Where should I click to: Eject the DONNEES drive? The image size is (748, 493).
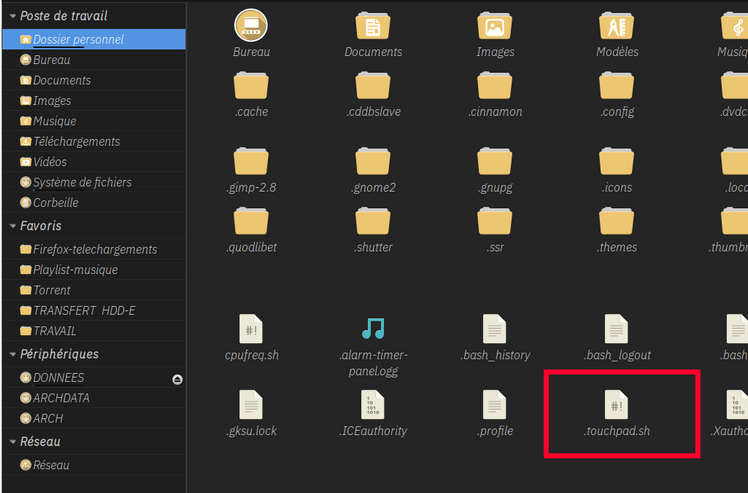tap(177, 379)
